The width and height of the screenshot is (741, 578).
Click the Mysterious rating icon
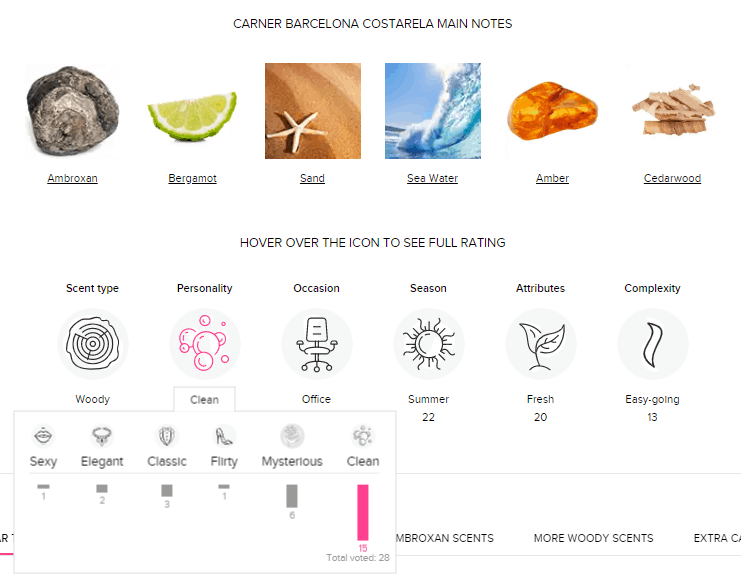coord(292,436)
